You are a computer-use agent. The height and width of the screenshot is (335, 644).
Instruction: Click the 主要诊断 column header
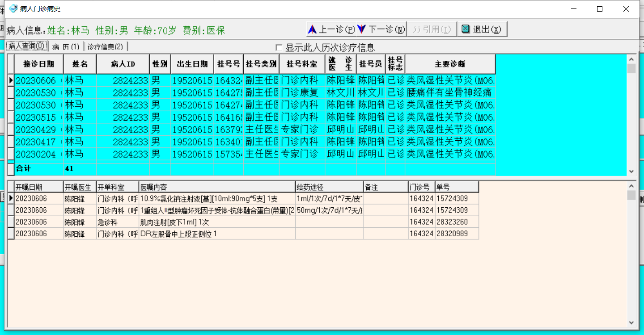point(450,64)
